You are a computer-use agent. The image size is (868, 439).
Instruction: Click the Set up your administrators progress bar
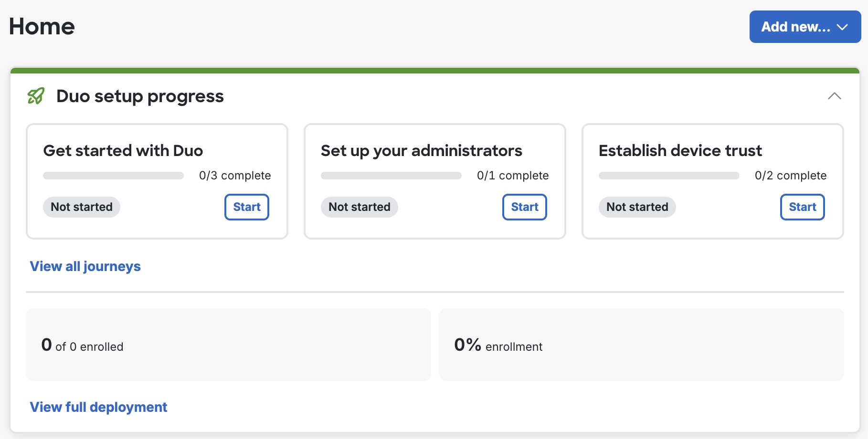point(391,176)
